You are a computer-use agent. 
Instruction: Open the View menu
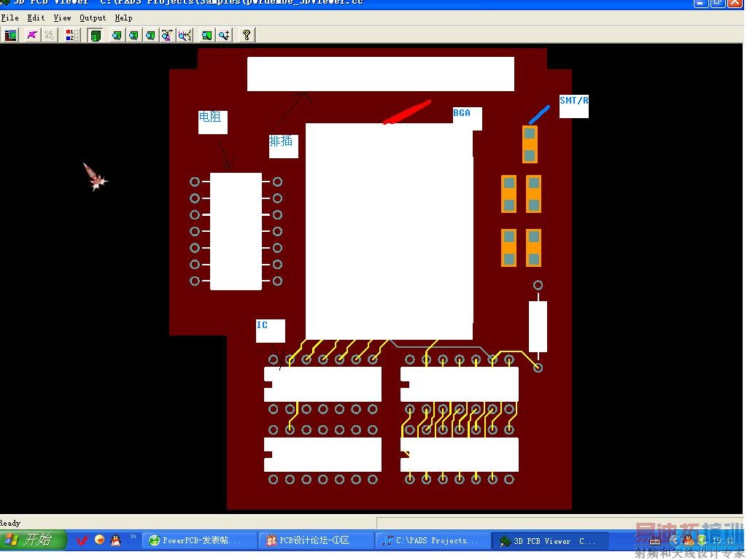62,17
